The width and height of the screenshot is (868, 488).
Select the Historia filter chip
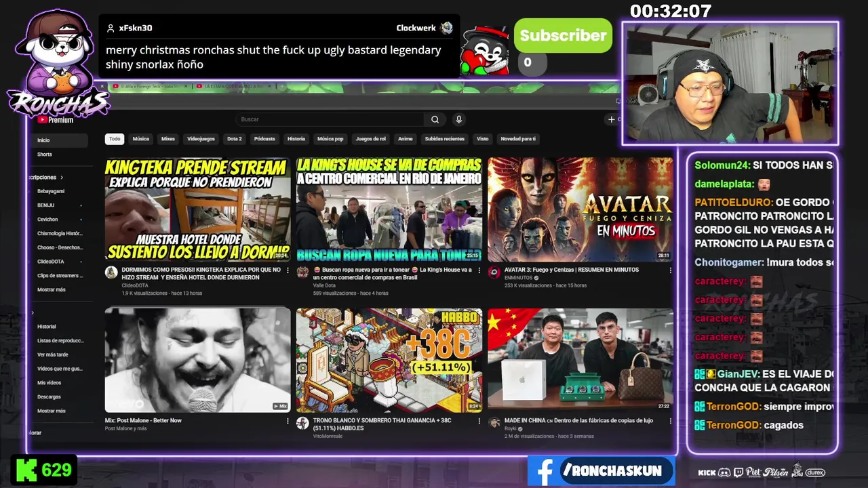[296, 139]
